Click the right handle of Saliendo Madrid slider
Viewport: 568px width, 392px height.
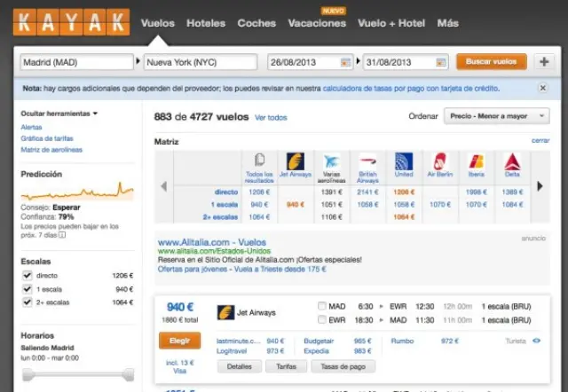[128, 375]
